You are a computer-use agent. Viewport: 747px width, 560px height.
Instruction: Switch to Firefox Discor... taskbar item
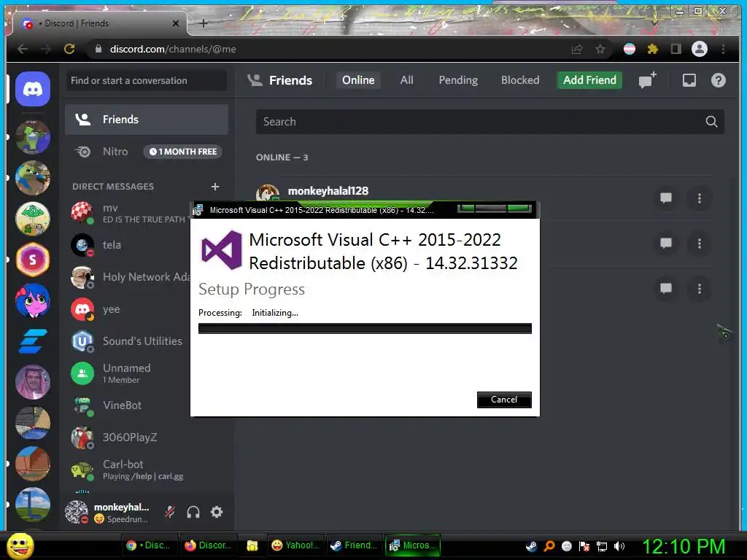click(208, 545)
